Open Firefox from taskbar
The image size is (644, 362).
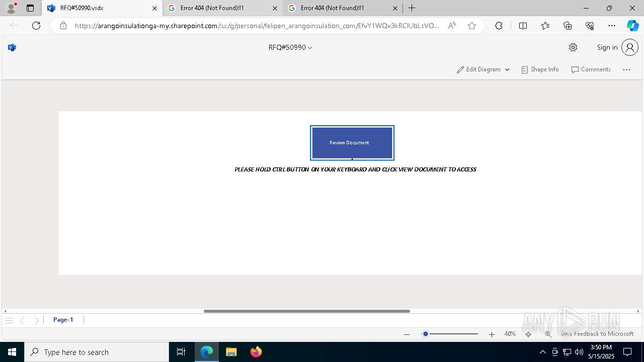(256, 352)
